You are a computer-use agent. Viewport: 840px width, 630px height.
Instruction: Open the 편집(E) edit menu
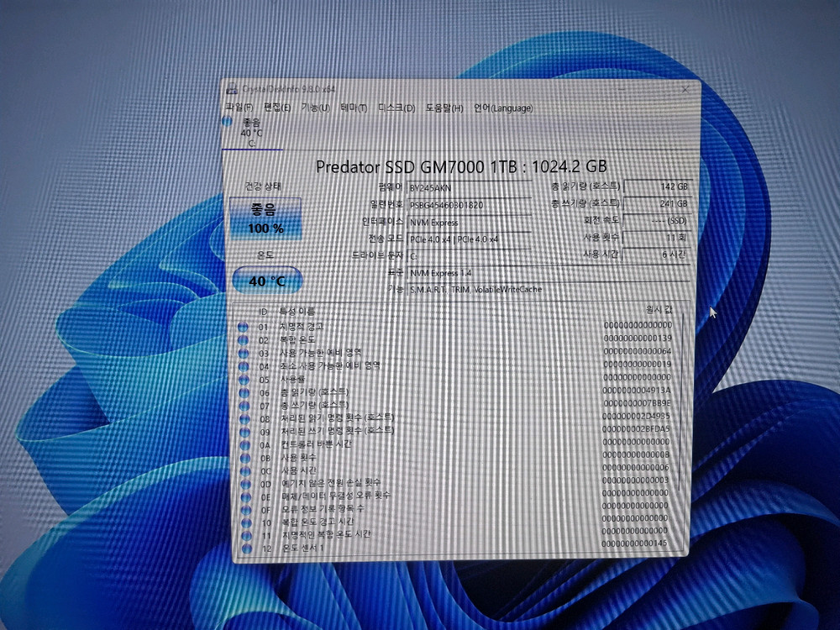coord(277,109)
